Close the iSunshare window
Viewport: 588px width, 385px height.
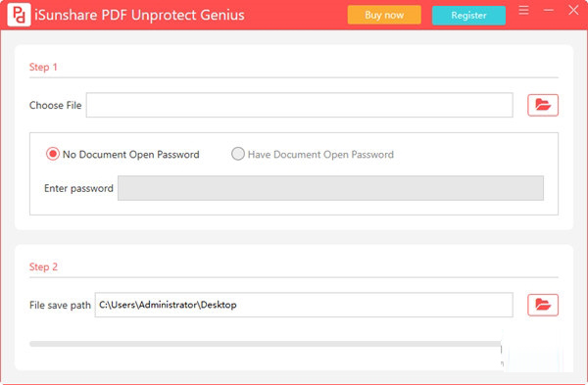573,10
